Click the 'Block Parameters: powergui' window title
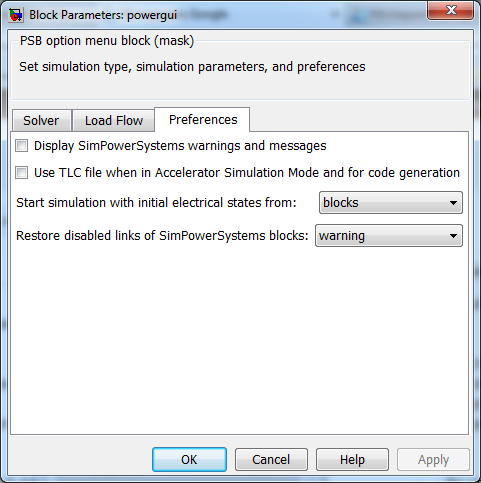The width and height of the screenshot is (481, 483). (103, 15)
